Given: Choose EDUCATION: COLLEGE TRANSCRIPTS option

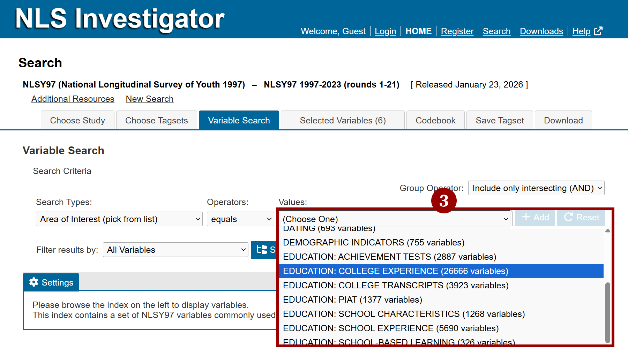Looking at the screenshot, I should [x=441, y=285].
